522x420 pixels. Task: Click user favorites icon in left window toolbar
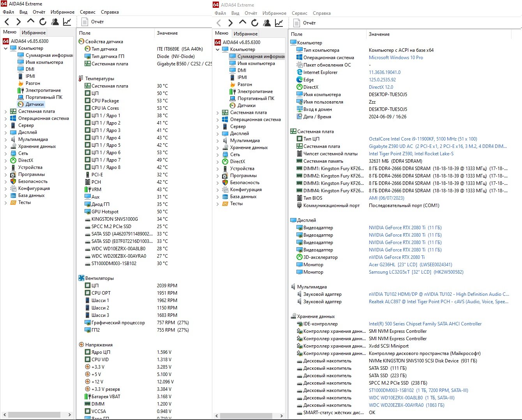(x=55, y=22)
